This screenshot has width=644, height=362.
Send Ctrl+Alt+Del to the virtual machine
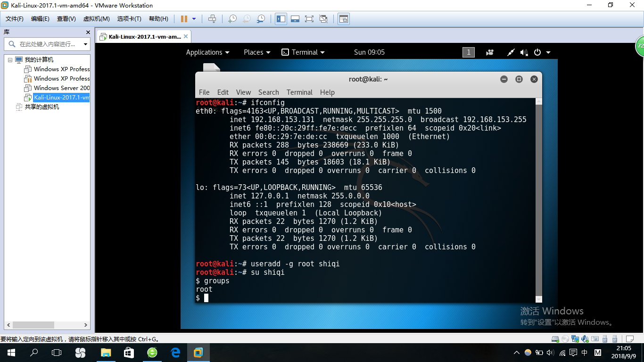click(x=212, y=19)
